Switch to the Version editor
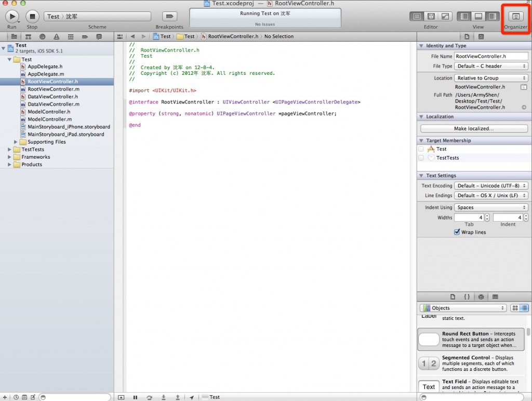Image resolution: width=532 pixels, height=401 pixels. point(445,17)
